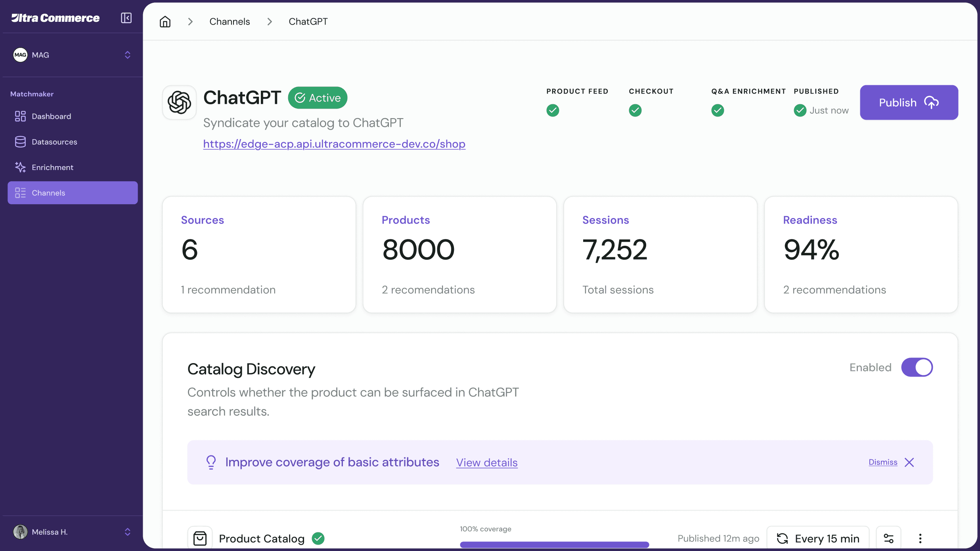Go to Datasources in sidebar
Screen dimensions: 980x551
pos(54,142)
